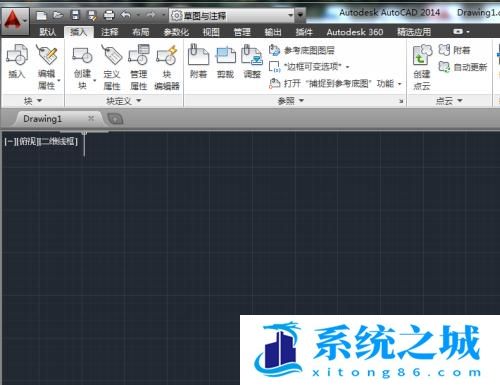Open the 参照 panel dialog launcher arrow
Screen dimensions: 500x385
pyautogui.click(x=401, y=101)
